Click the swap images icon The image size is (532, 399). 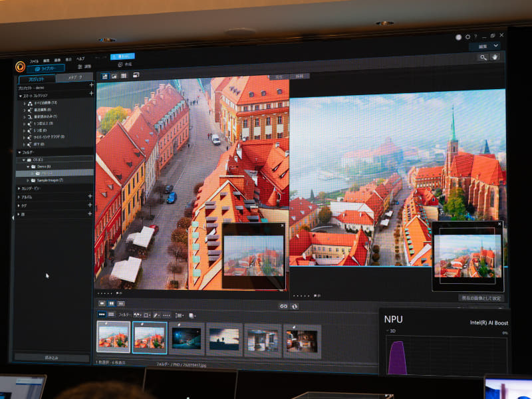tap(295, 307)
